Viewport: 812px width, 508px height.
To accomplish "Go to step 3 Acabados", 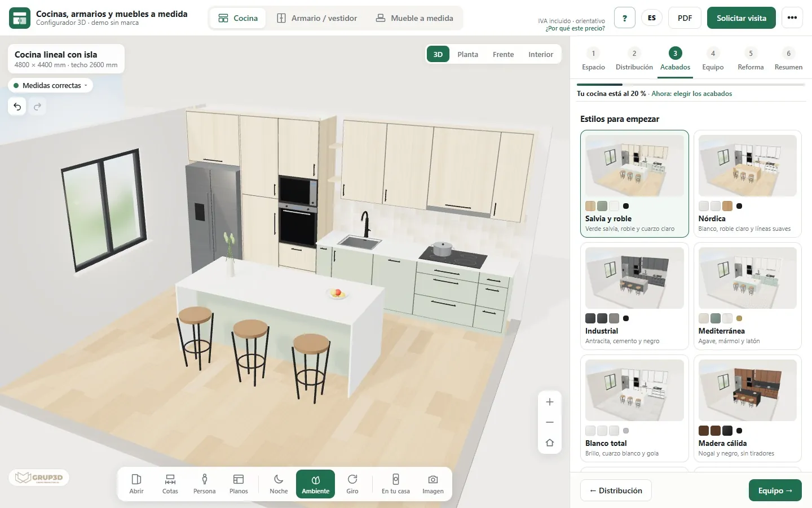I will click(675, 59).
